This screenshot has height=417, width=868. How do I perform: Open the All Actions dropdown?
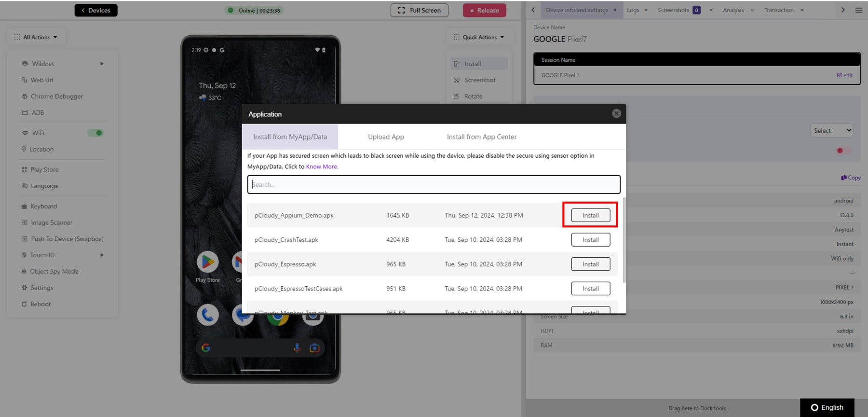[x=36, y=37]
